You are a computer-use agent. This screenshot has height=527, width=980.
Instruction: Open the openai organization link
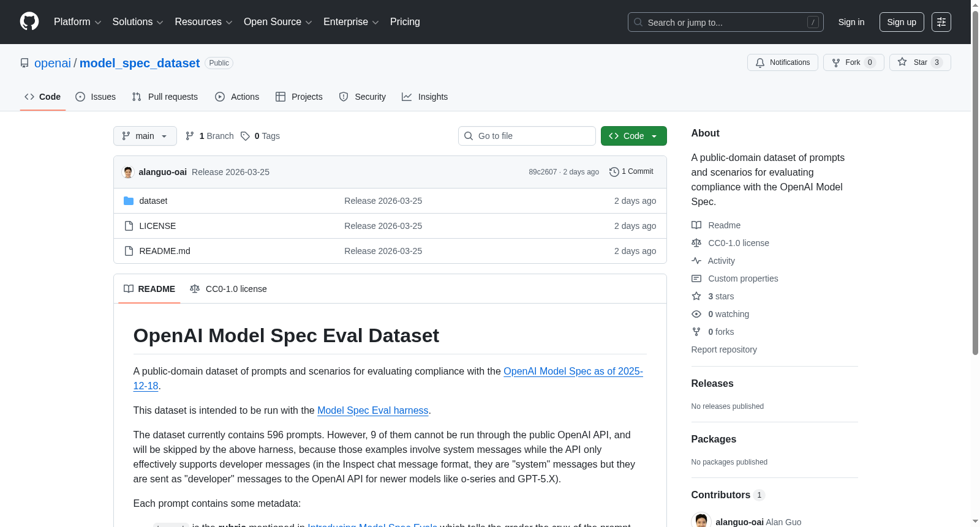[53, 63]
